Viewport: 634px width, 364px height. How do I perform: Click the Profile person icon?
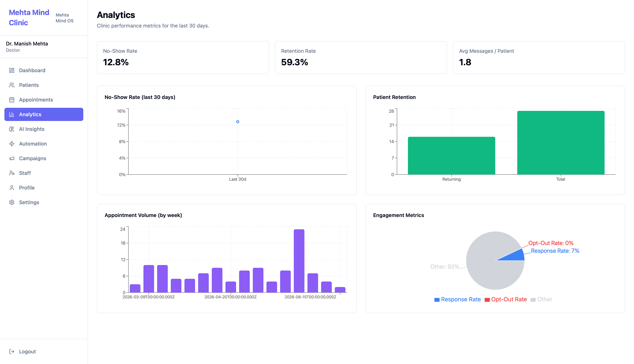12,188
